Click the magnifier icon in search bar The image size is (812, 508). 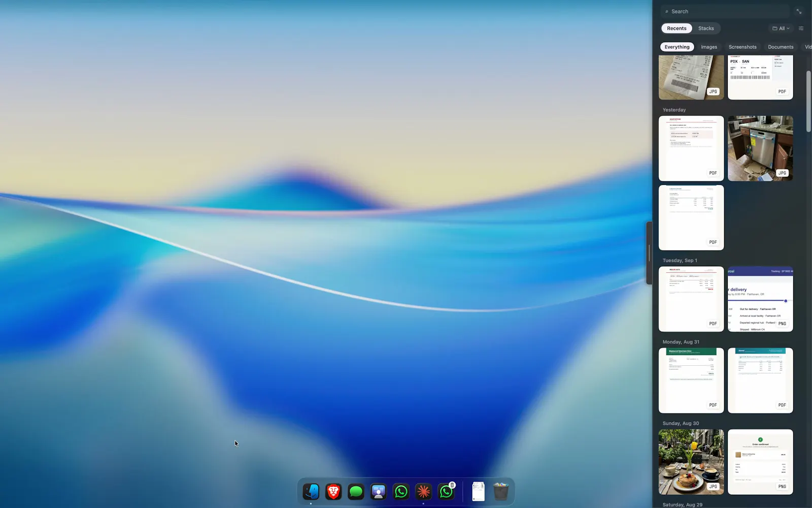(x=667, y=11)
